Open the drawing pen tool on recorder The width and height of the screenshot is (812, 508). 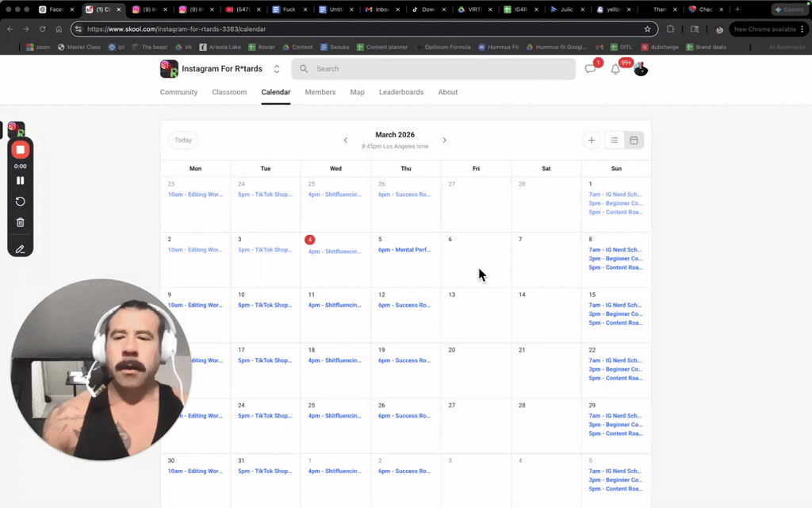[20, 248]
